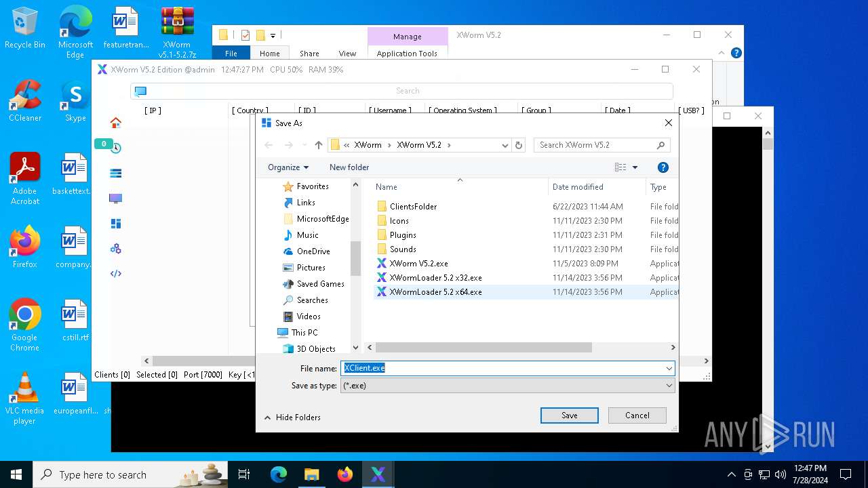
Task: Open Save As dialog help button
Action: point(663,167)
